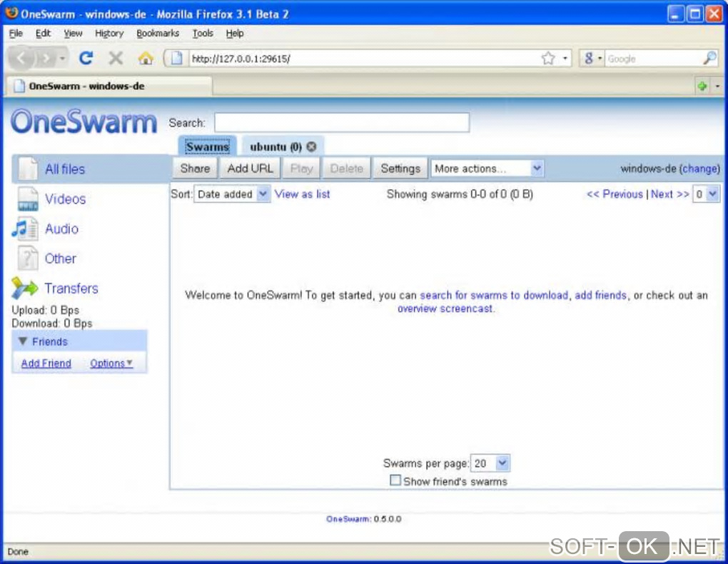Select All files in sidebar
The width and height of the screenshot is (728, 564).
point(65,169)
